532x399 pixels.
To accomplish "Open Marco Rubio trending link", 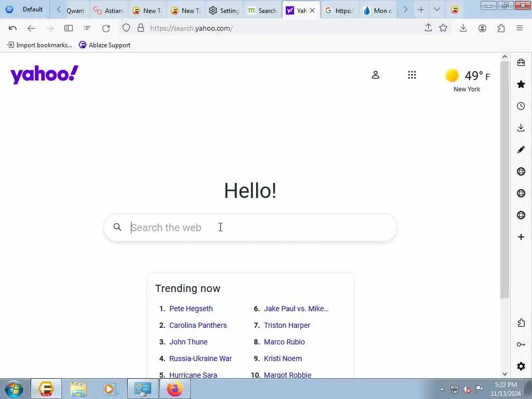I will click(284, 342).
